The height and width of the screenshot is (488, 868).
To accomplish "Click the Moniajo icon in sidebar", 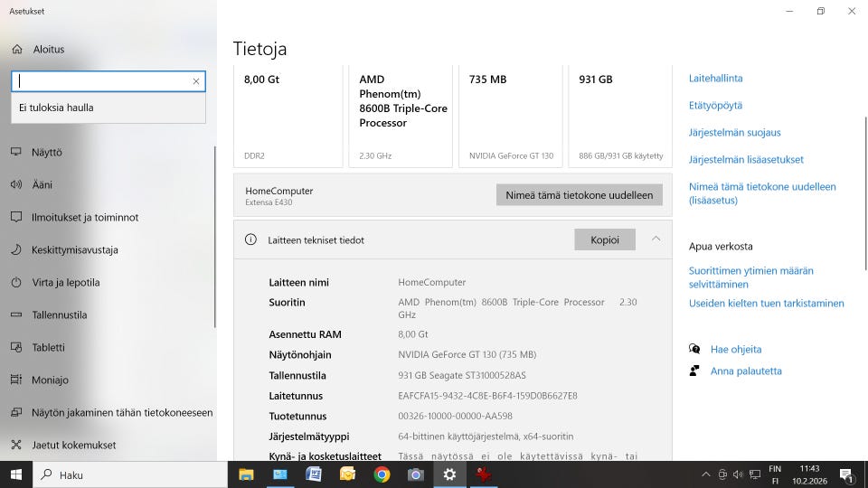I will click(x=16, y=380).
